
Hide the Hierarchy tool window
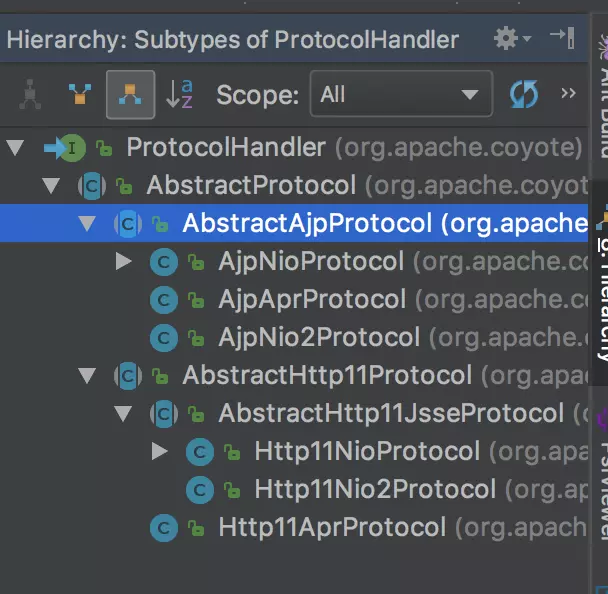[x=562, y=39]
